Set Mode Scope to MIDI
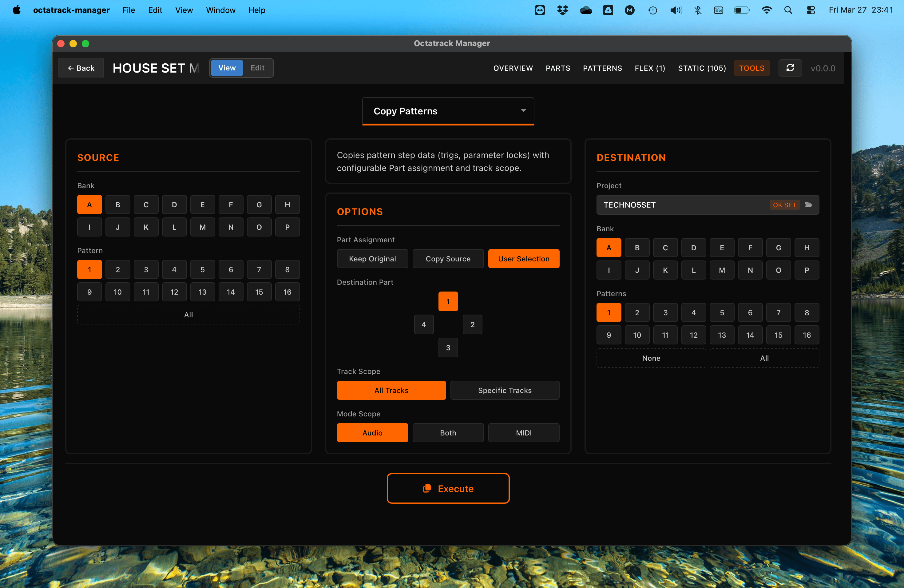 tap(524, 433)
